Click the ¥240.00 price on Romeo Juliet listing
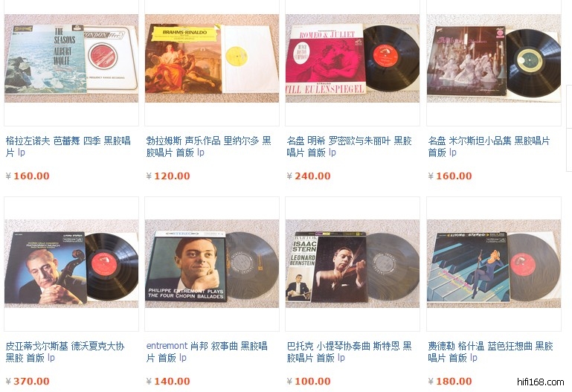Image resolution: width=572 pixels, height=392 pixels. pos(309,176)
